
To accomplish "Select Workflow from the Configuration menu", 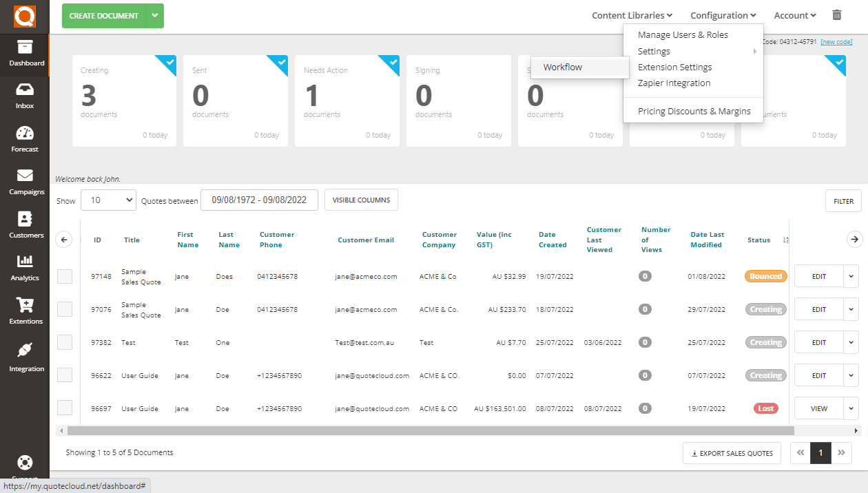I will 561,67.
